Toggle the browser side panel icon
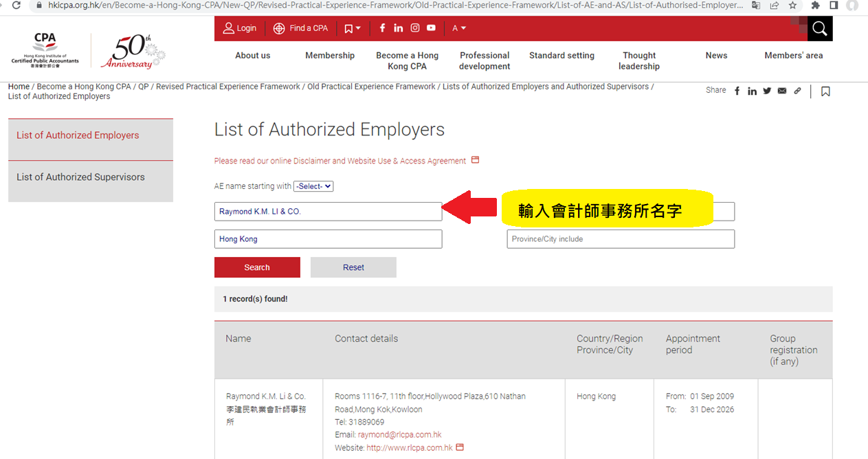 point(834,5)
